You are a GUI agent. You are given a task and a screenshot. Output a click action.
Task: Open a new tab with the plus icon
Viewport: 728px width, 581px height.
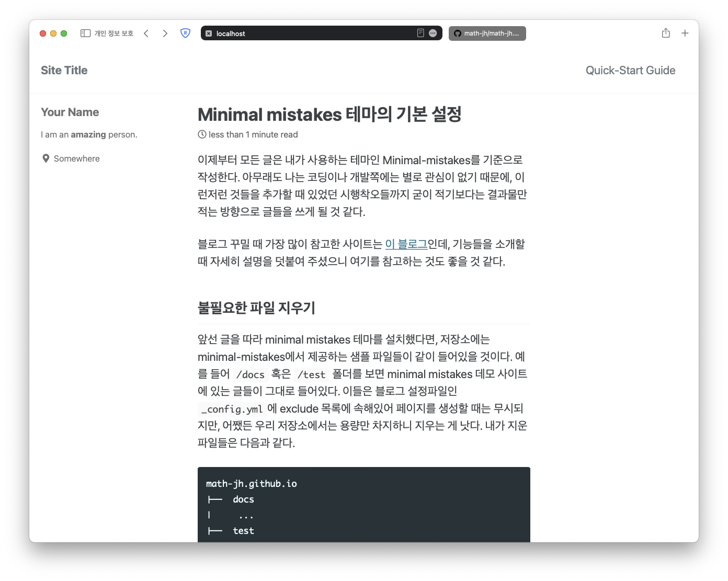[x=685, y=33]
